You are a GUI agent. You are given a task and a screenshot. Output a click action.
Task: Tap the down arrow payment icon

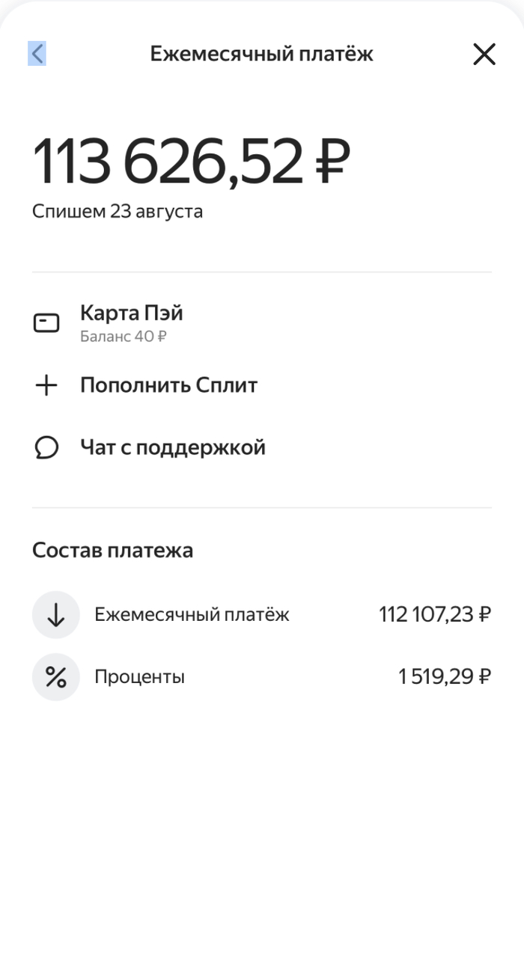tap(56, 615)
